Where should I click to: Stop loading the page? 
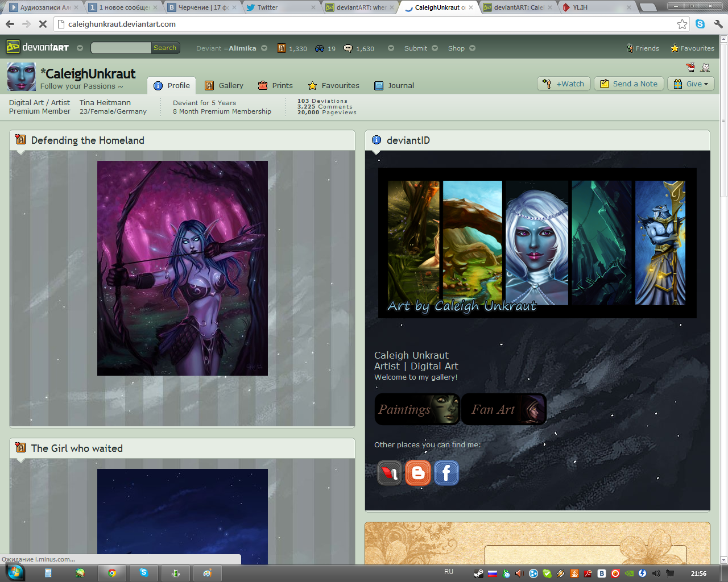pos(43,24)
